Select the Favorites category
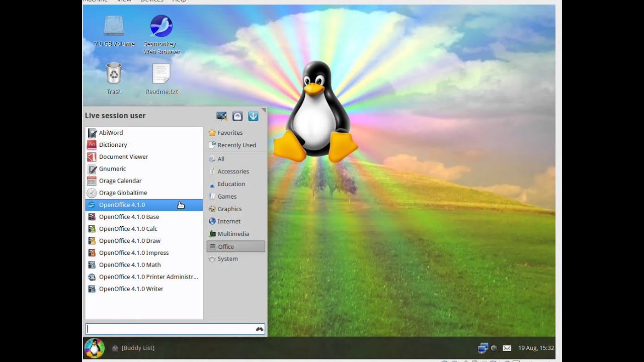 point(235,133)
